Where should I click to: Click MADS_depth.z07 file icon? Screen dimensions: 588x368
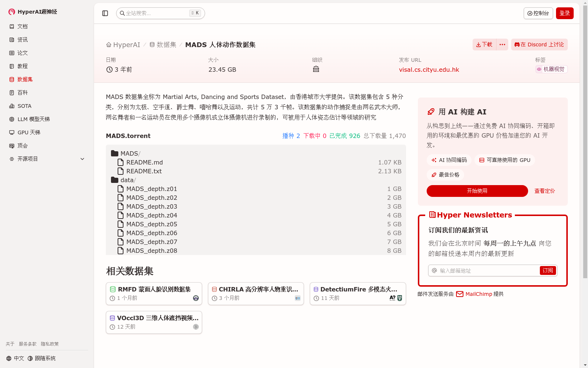pyautogui.click(x=120, y=242)
